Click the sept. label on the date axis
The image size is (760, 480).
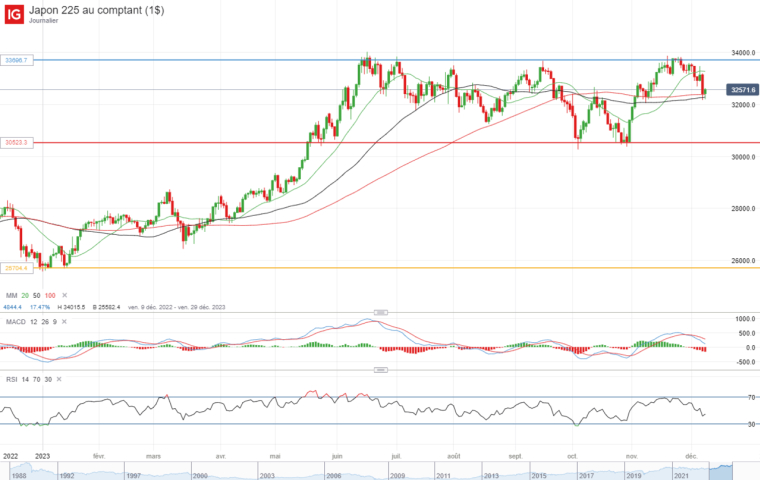click(516, 456)
